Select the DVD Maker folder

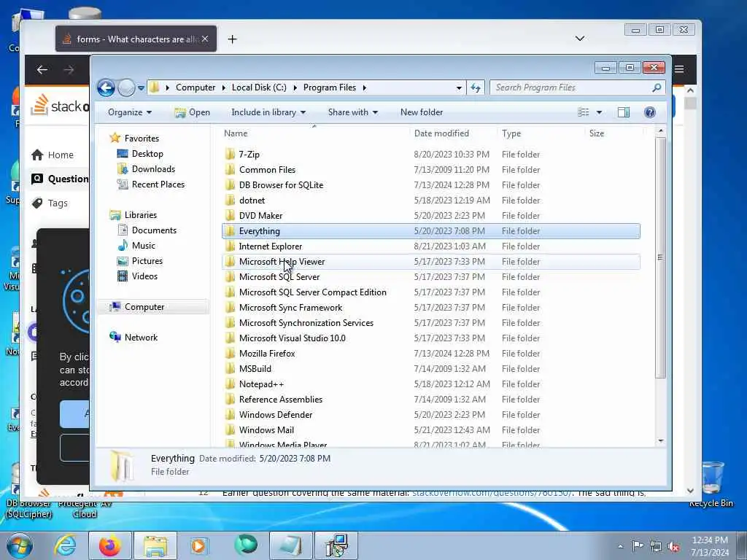click(x=260, y=216)
